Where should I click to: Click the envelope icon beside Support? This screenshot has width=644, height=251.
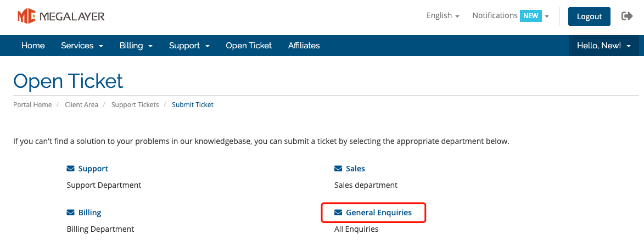(71, 169)
